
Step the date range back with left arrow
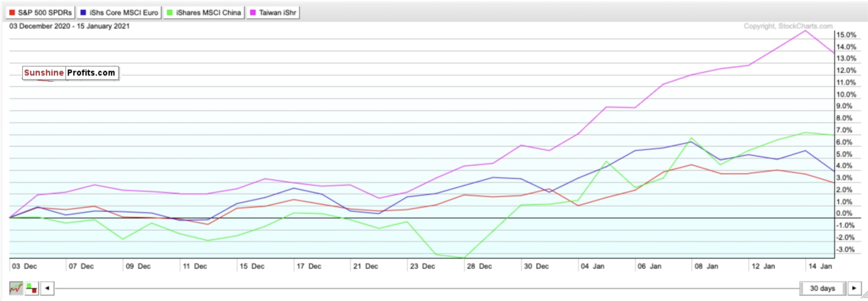pos(47,288)
